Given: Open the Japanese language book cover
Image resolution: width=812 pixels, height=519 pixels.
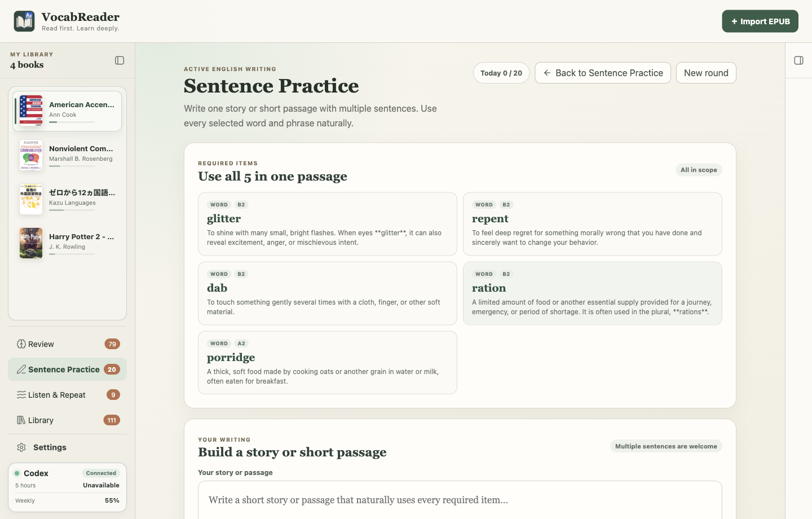Looking at the screenshot, I should click(x=31, y=199).
